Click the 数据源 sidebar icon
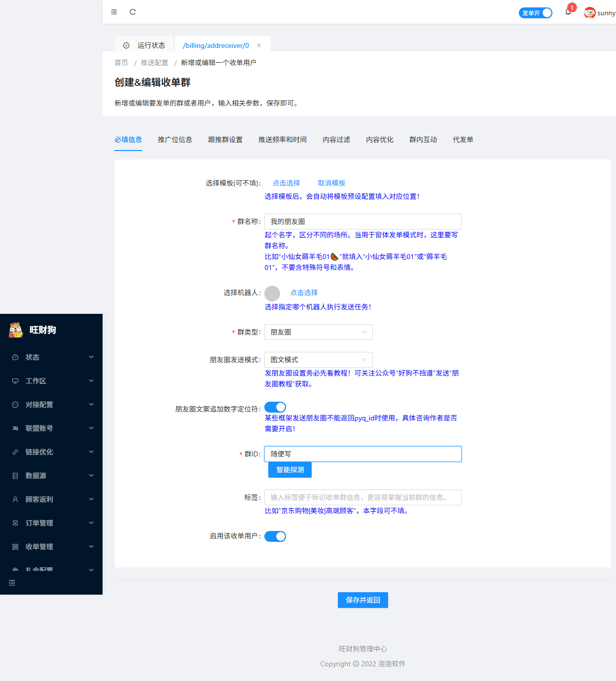 pos(15,476)
